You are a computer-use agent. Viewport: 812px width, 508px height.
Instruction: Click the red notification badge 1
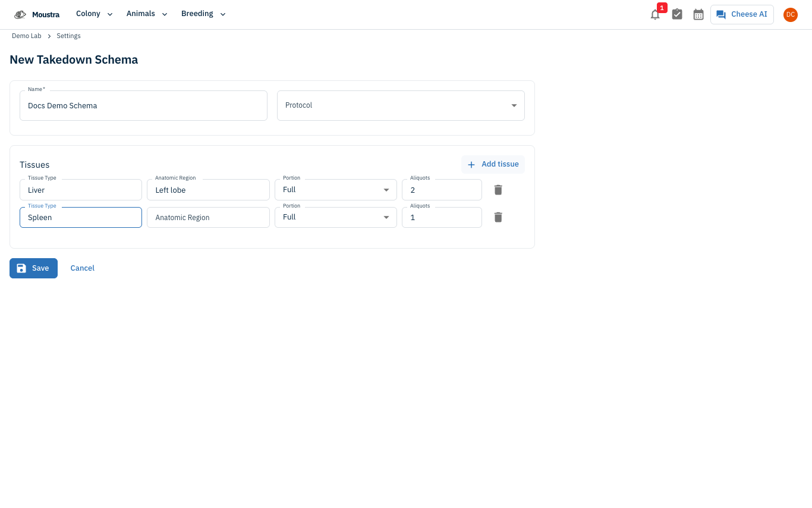662,8
